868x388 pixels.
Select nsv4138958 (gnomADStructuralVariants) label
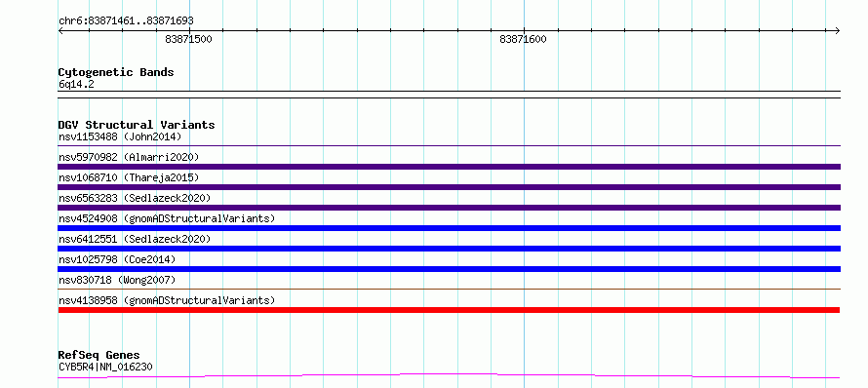[167, 300]
